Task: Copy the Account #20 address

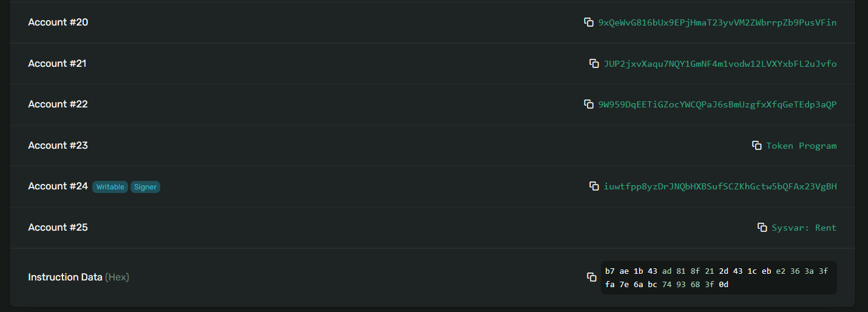Action: click(588, 22)
